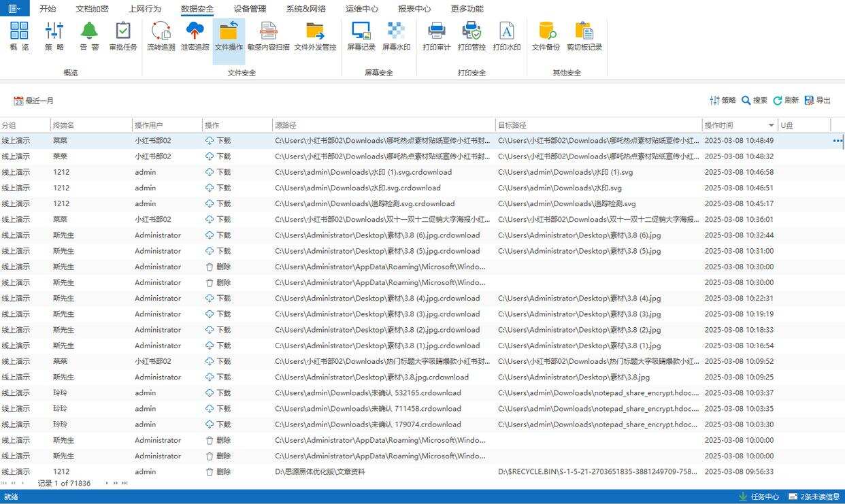Click the 刷新 refresh button
The width and height of the screenshot is (845, 504).
pos(786,101)
